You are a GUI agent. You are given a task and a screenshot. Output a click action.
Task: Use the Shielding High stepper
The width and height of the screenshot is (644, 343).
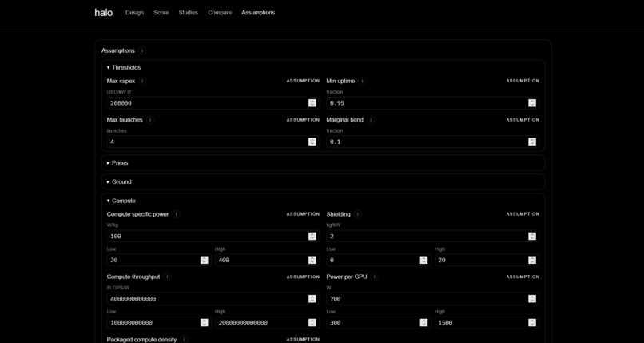tap(532, 260)
